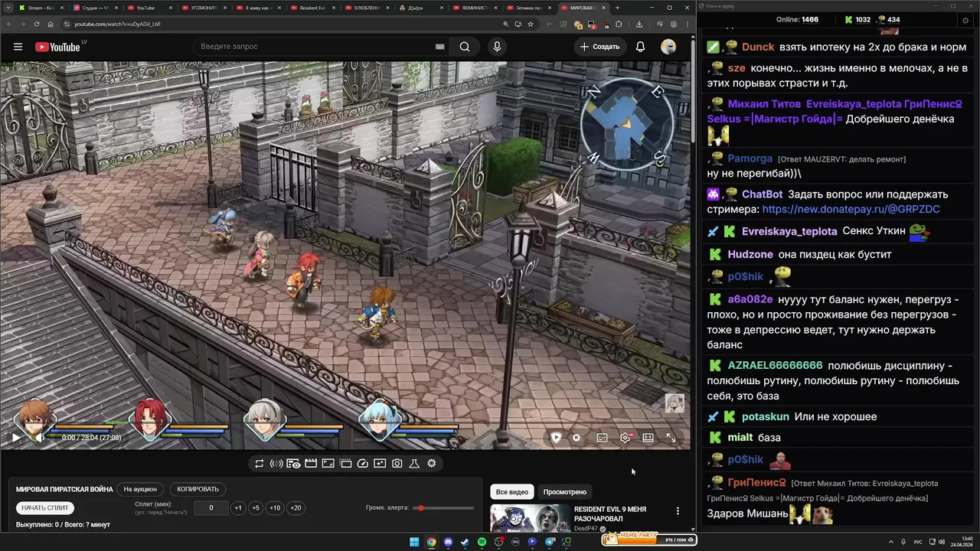This screenshot has width=980, height=551.
Task: Play the video with the play button
Action: pos(15,438)
